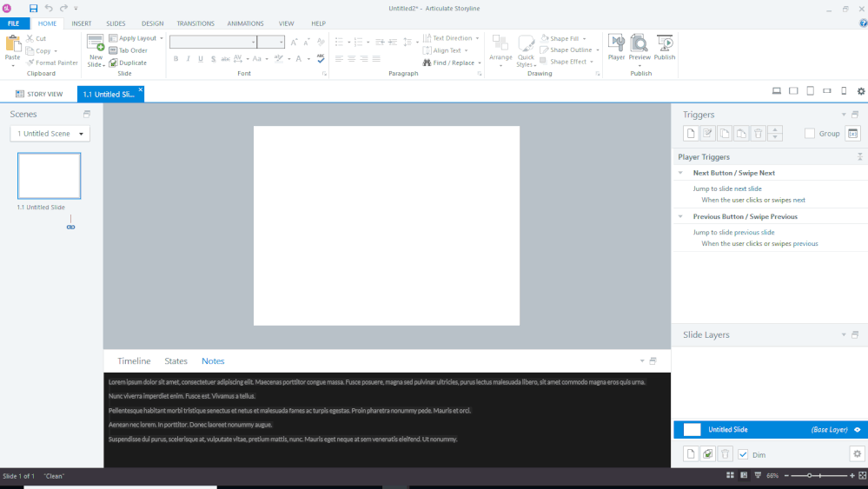Click create new trigger icon in Triggers panel
The image size is (868, 489).
(x=690, y=133)
